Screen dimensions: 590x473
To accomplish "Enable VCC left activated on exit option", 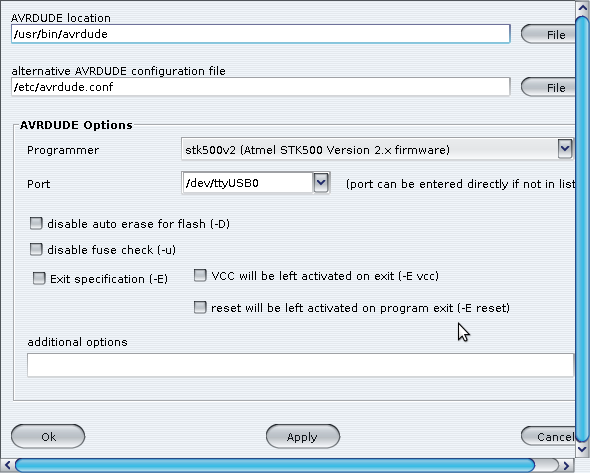I will pyautogui.click(x=200, y=275).
